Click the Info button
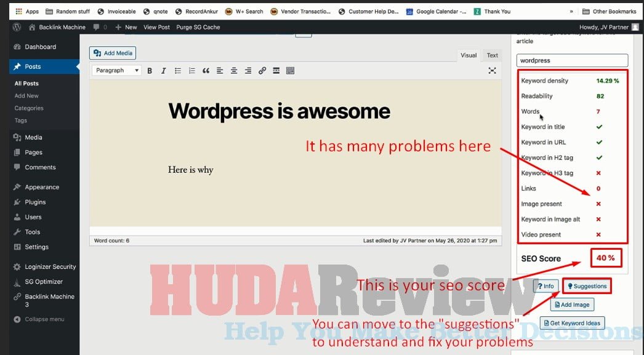 click(x=545, y=286)
